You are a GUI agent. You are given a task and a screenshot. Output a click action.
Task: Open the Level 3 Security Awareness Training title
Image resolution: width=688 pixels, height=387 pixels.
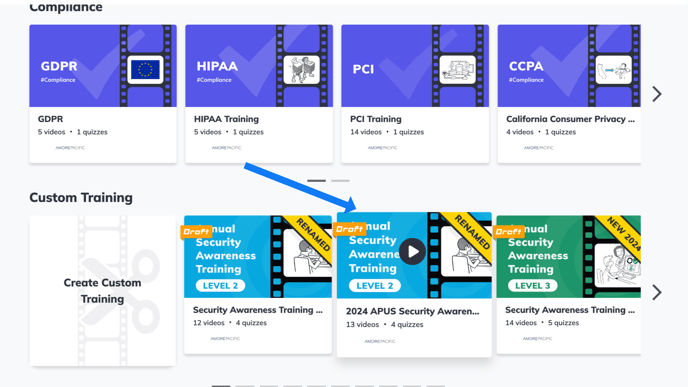(570, 310)
